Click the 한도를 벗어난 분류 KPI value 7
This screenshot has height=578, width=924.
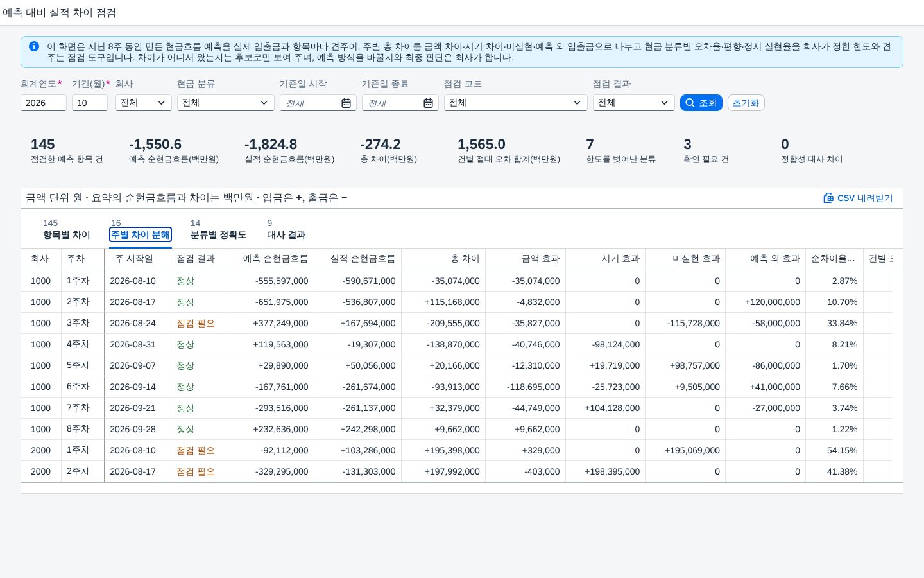(x=590, y=144)
